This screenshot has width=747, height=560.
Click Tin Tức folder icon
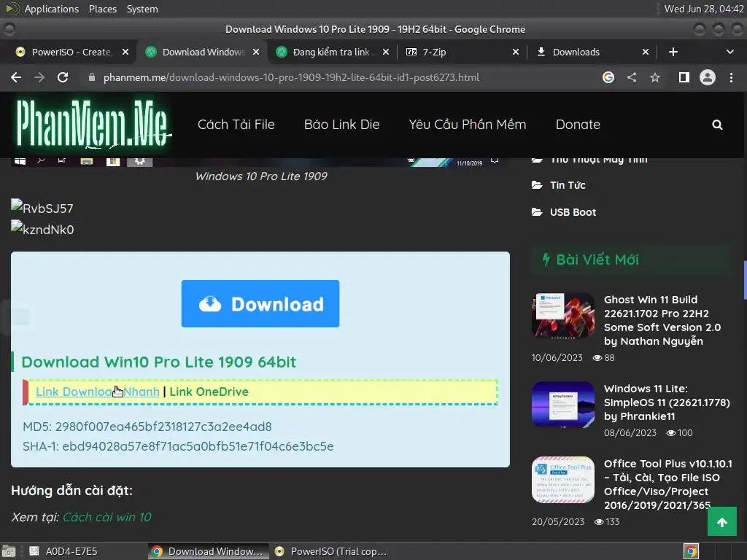(x=537, y=184)
